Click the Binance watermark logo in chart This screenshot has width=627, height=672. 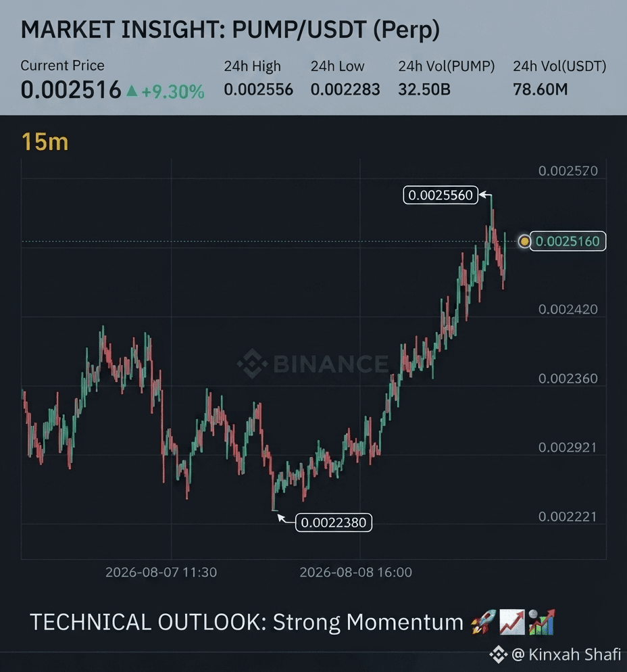252,364
